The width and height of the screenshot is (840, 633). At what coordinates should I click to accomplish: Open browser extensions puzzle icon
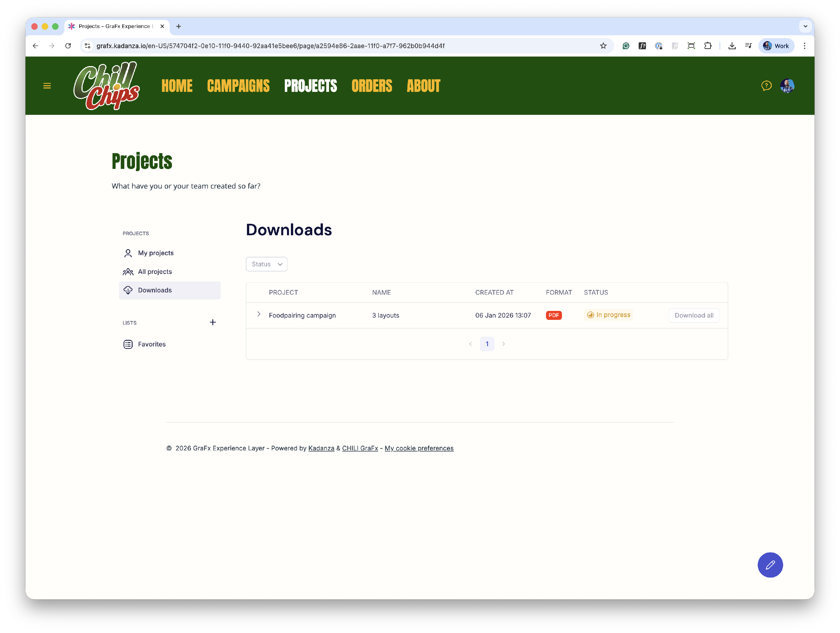(708, 46)
